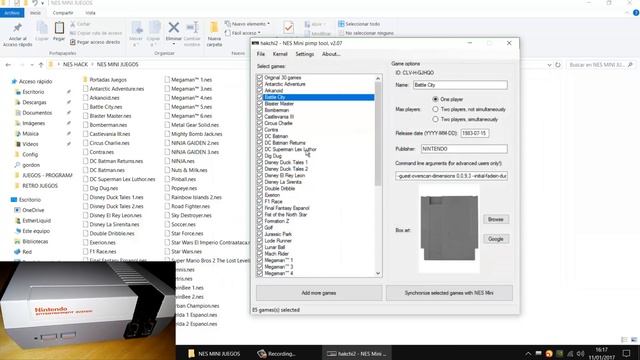Open File menu in hakchi2
This screenshot has width=640, height=360.
(261, 54)
